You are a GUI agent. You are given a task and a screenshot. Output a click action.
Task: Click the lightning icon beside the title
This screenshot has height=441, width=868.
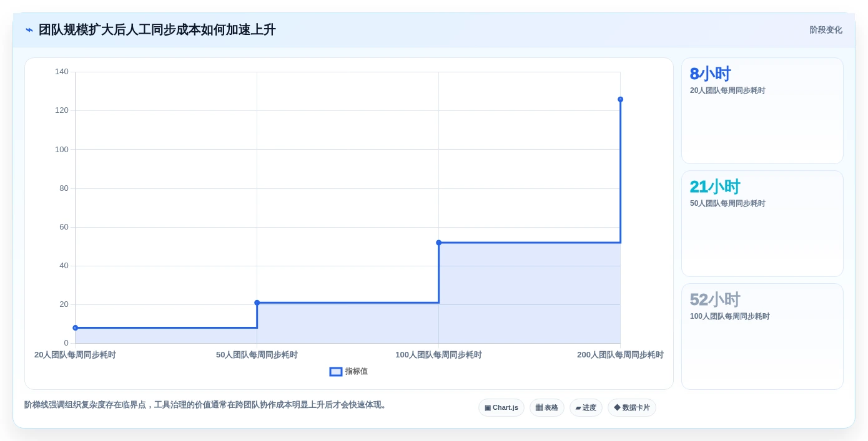point(29,30)
